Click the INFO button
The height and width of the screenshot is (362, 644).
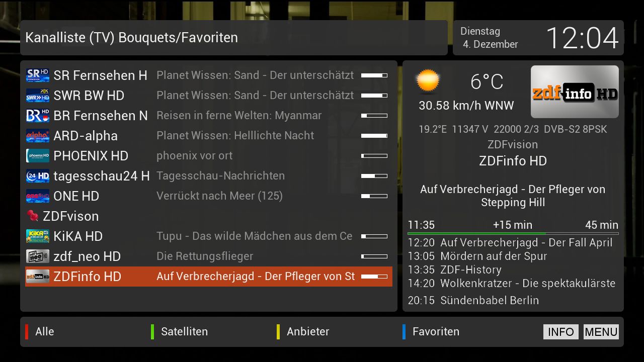(x=561, y=332)
